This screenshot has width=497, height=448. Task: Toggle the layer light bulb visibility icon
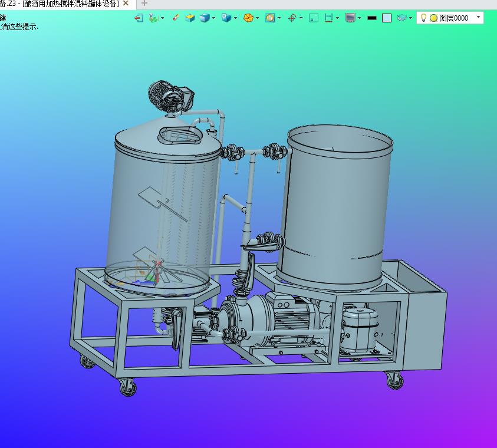[x=423, y=18]
